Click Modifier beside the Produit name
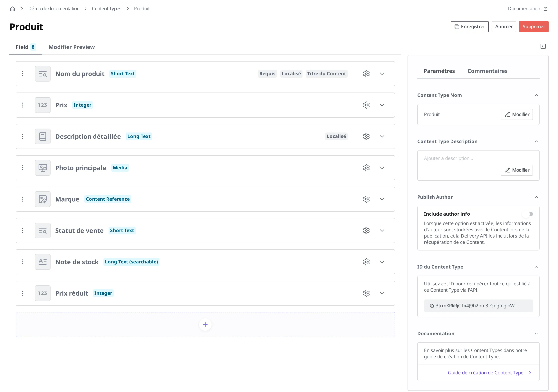558x392 pixels. (517, 114)
